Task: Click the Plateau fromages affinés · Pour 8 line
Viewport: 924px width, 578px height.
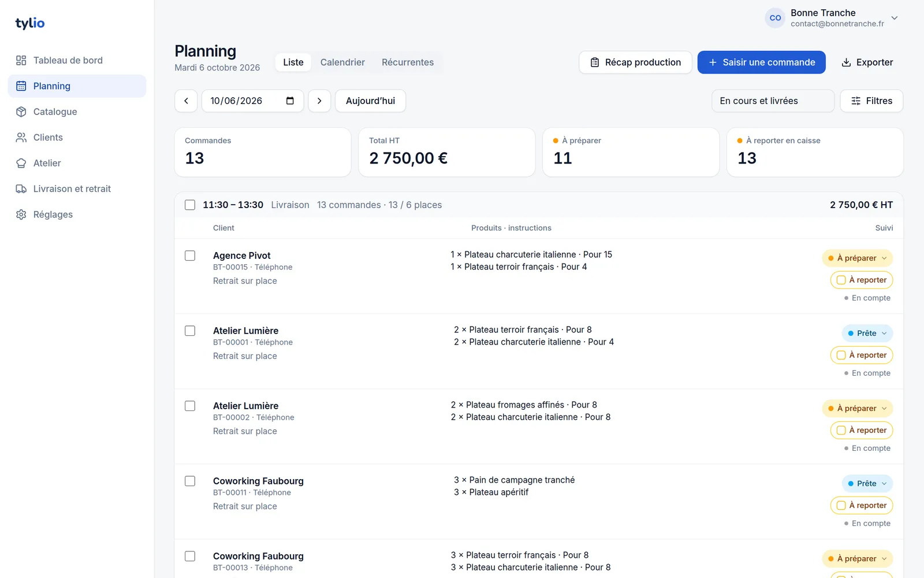Action: click(x=524, y=405)
